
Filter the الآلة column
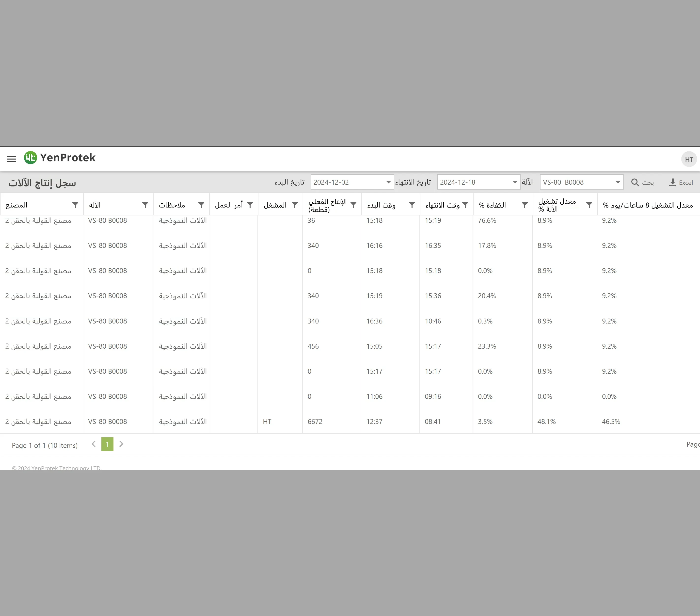pyautogui.click(x=145, y=205)
